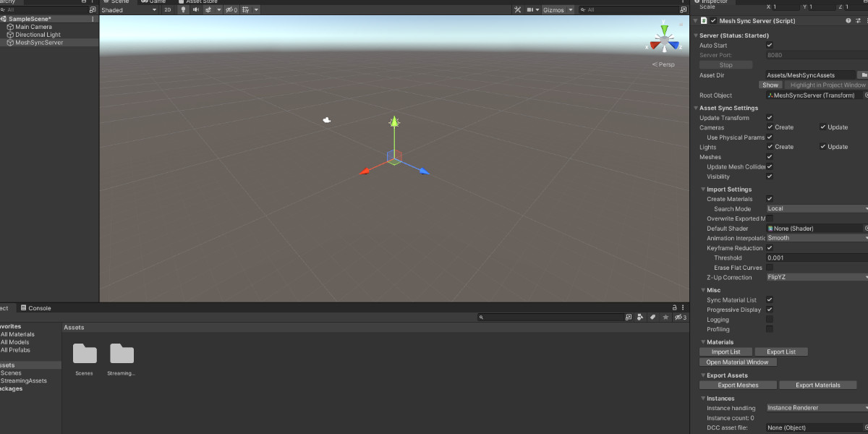Disable the Keyframe Reduction checkbox
868x434 pixels.
pyautogui.click(x=770, y=248)
